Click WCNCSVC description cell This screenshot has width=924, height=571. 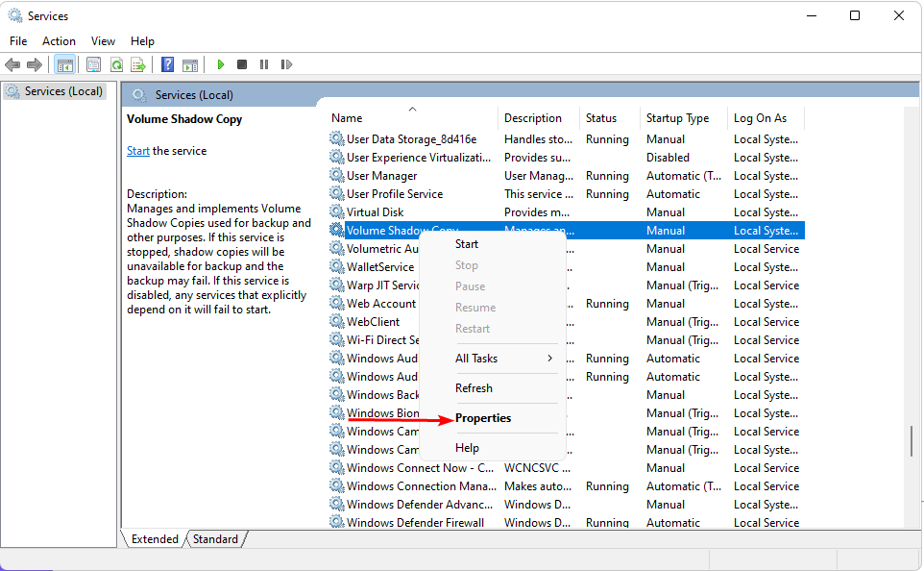(538, 468)
